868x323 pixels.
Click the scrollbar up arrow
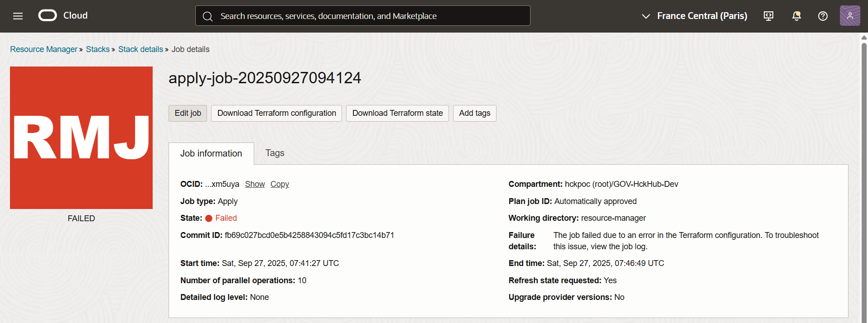[864, 38]
